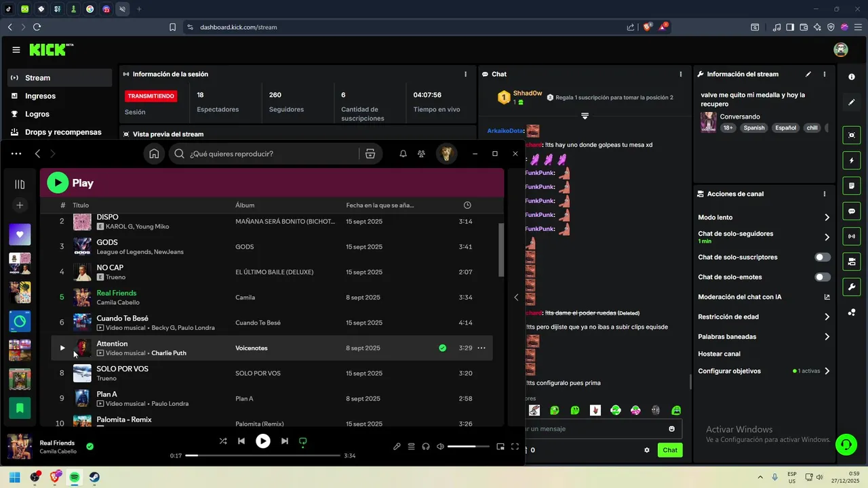The width and height of the screenshot is (868, 488).
Task: Open Spotify Your Library icon
Action: point(20,184)
